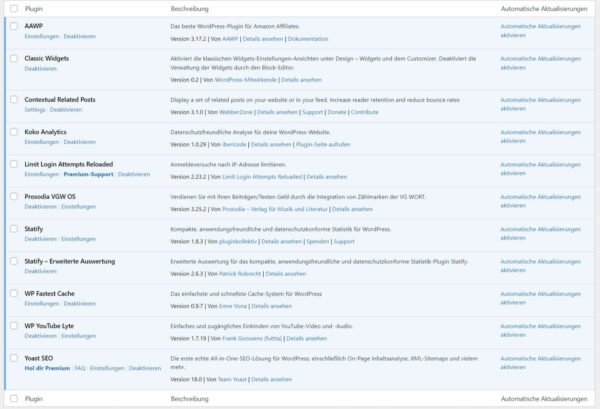The height and width of the screenshot is (409, 600).
Task: Deactivate WP YouTube Lyte plugin
Action: [x=41, y=336]
